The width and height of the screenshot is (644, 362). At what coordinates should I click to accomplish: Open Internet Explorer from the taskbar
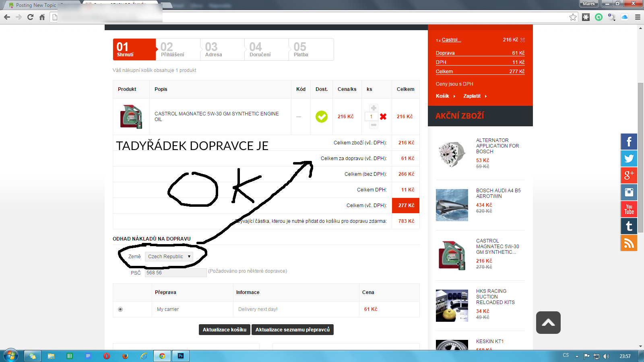(x=144, y=356)
